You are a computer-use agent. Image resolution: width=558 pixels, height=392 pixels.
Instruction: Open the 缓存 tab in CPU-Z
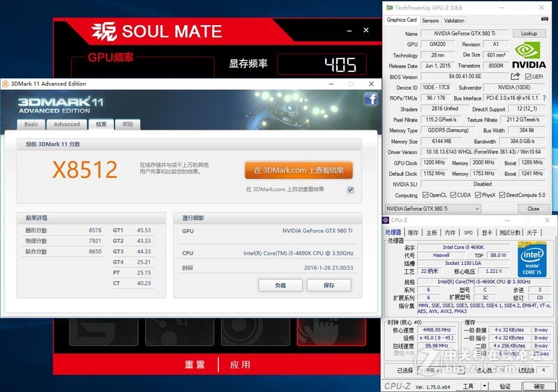413,233
